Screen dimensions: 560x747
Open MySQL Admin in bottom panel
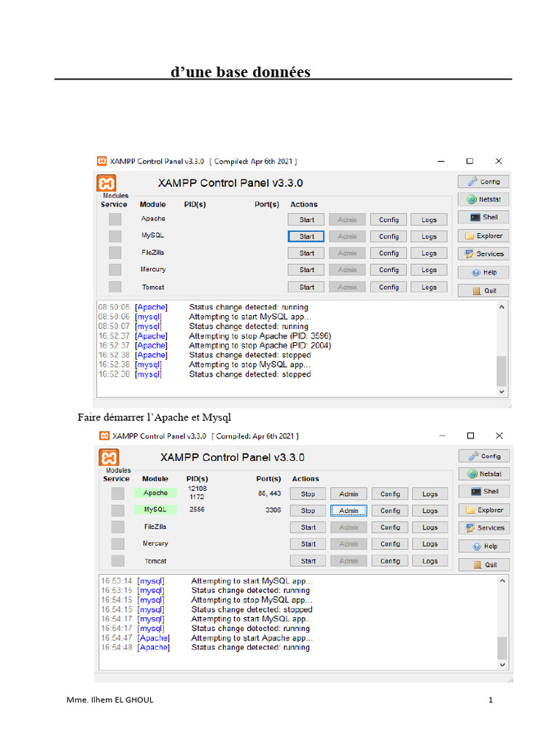(349, 511)
